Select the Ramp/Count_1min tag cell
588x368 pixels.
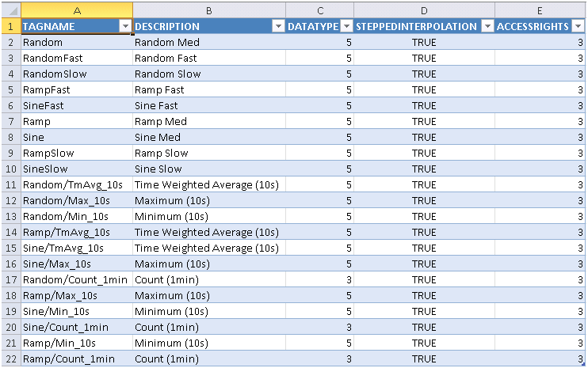pos(76,359)
